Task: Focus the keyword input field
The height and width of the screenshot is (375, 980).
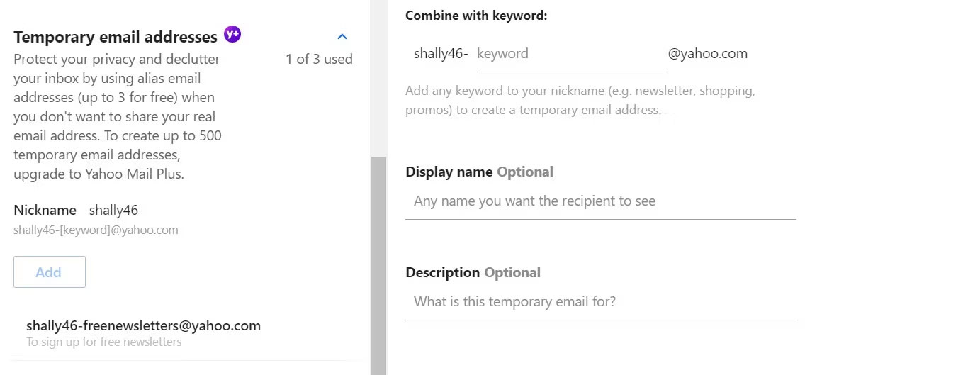Action: click(x=572, y=54)
